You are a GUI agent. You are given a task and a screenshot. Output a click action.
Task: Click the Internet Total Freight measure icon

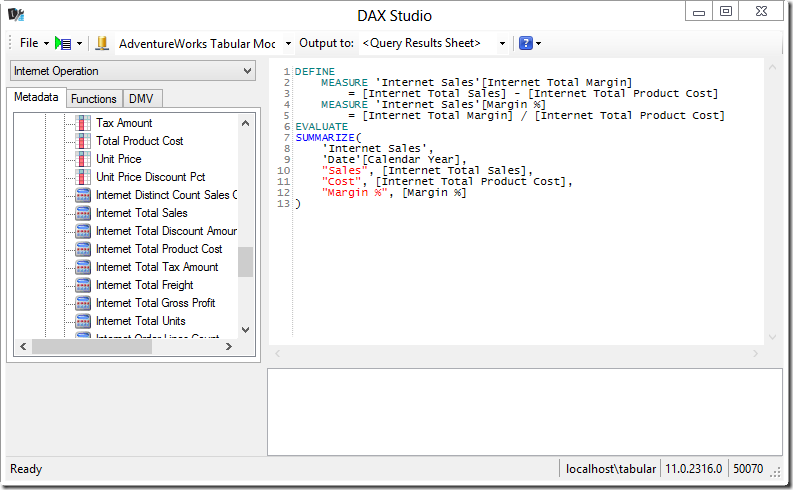[83, 285]
